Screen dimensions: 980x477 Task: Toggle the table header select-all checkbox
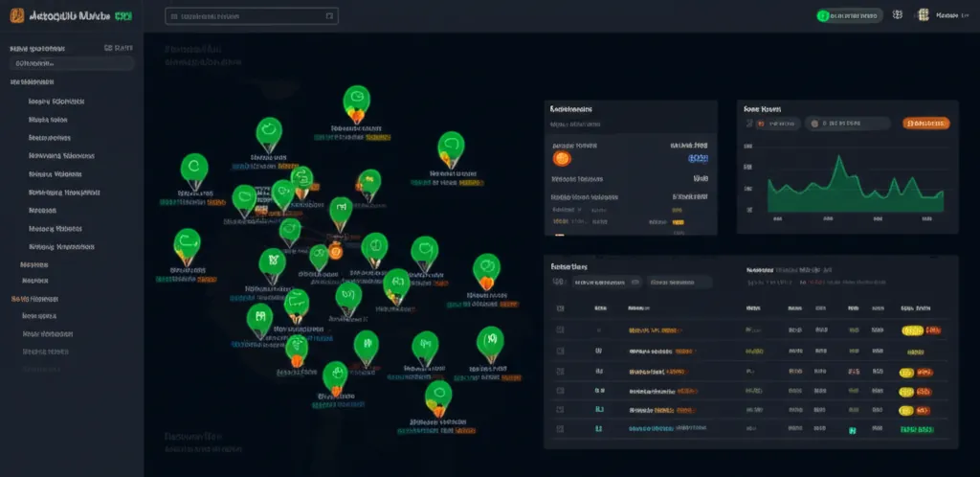click(x=560, y=308)
